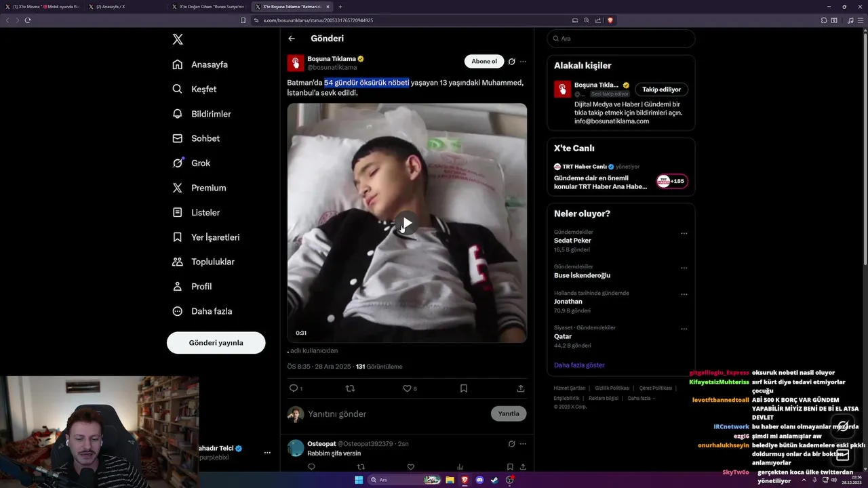Image resolution: width=868 pixels, height=488 pixels.
Task: Open the post's three-dot options menu
Action: tap(523, 62)
